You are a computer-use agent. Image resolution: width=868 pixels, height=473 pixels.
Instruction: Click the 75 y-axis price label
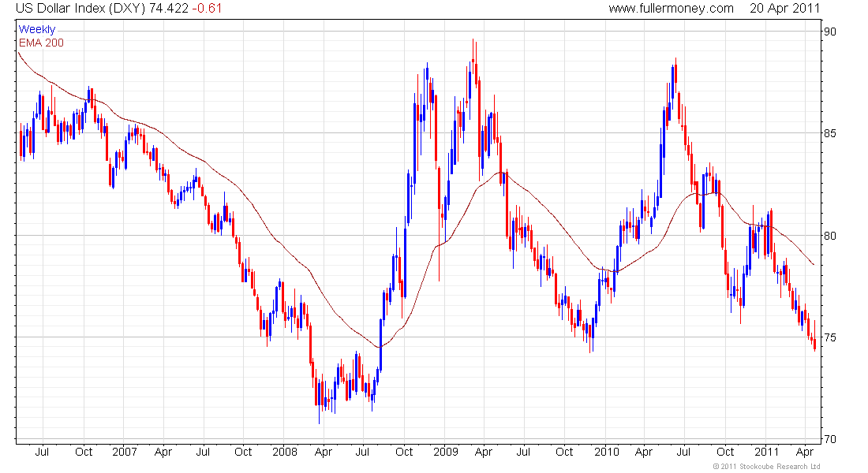click(x=830, y=337)
